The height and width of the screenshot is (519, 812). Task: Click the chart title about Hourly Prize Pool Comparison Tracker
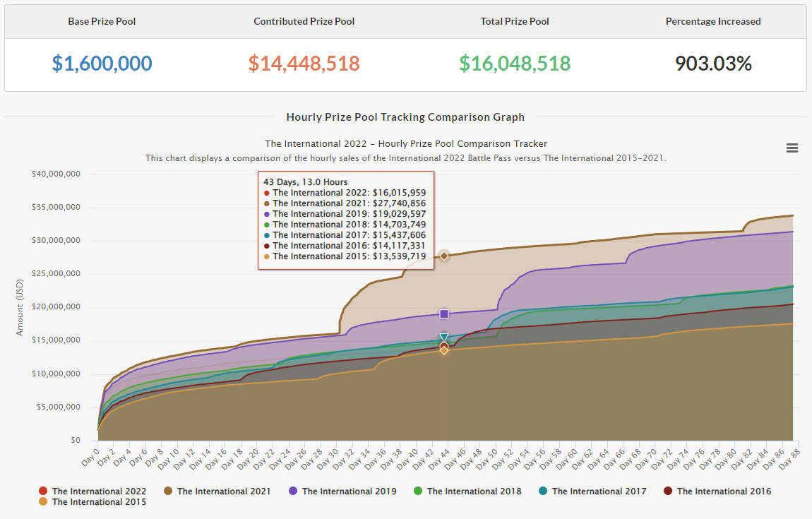[x=406, y=143]
